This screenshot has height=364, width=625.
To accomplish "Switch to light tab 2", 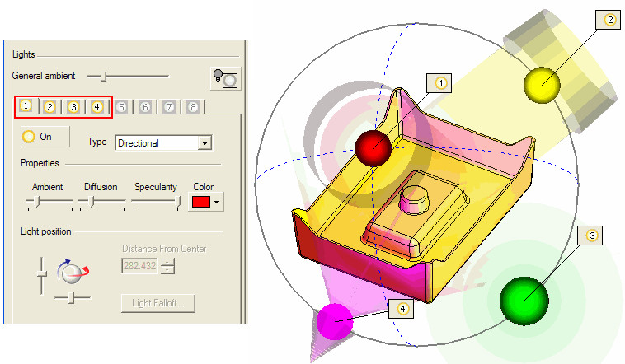I will point(49,107).
